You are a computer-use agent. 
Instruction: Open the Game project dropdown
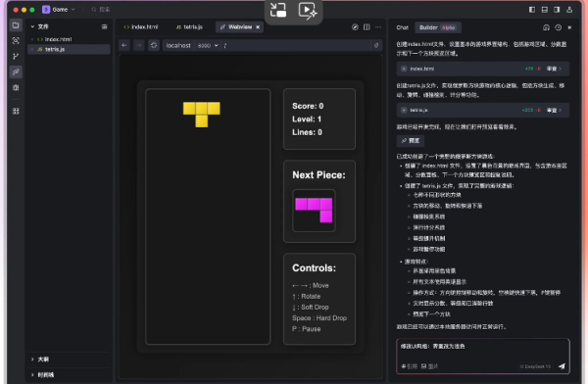tap(59, 10)
